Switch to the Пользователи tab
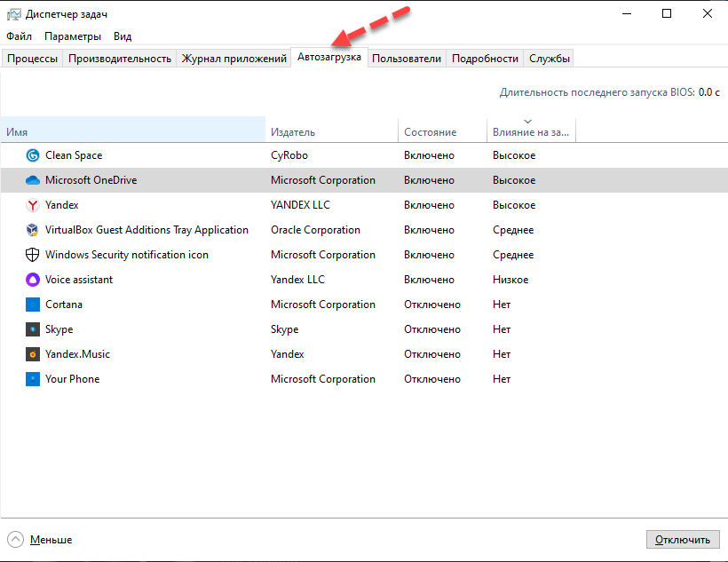Screen dimensions: 728x562 coord(407,59)
